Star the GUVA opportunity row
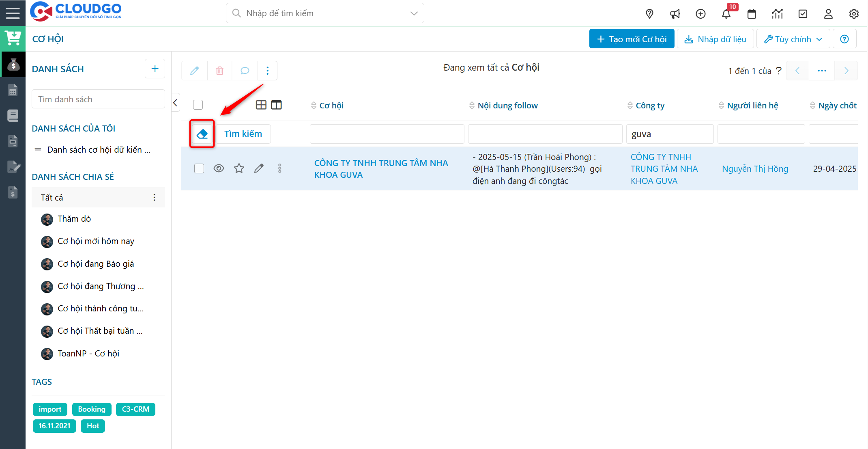 point(239,168)
